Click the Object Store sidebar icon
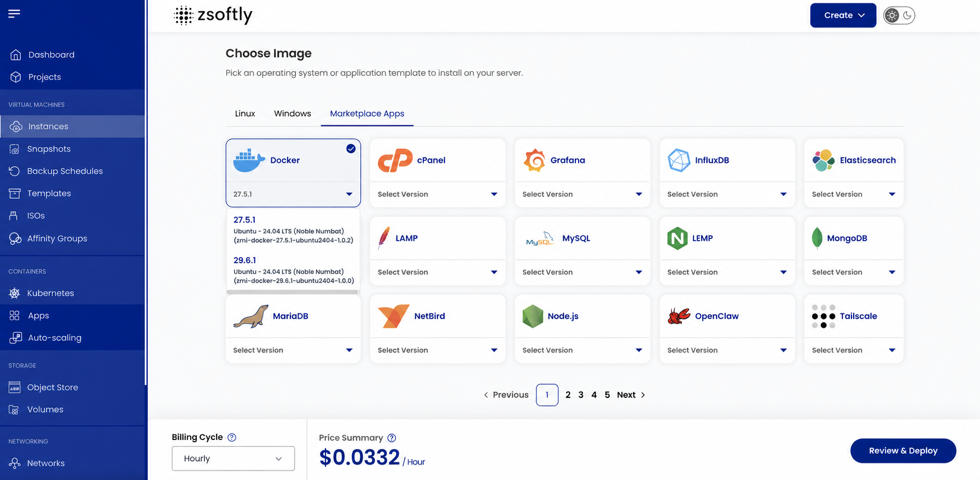The image size is (980, 480). point(14,388)
